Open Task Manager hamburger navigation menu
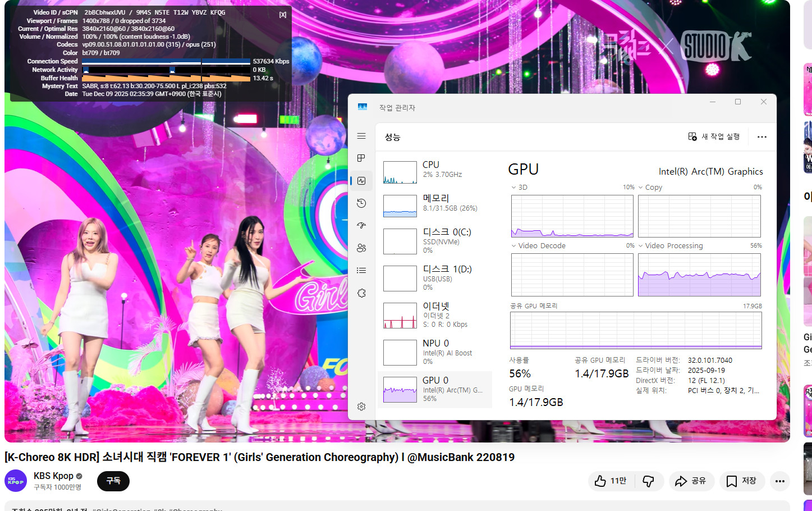812x511 pixels. tap(361, 136)
